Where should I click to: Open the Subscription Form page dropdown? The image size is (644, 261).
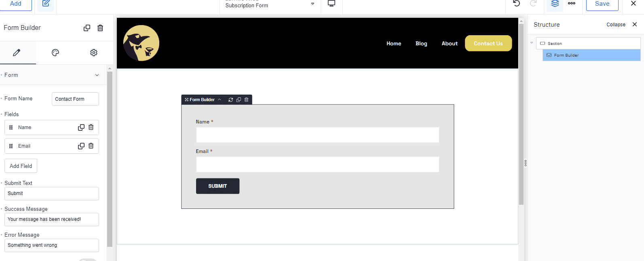coord(270,5)
